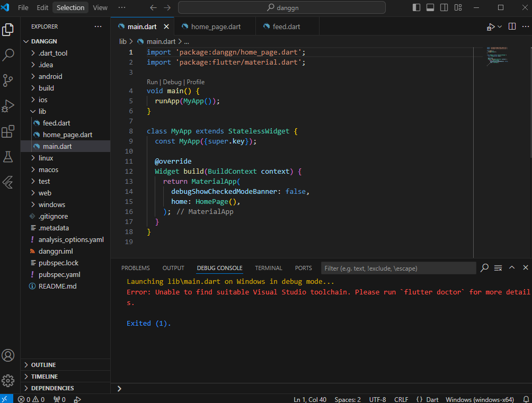The image size is (532, 403).
Task: Click the danggn command center search box
Action: (x=281, y=7)
